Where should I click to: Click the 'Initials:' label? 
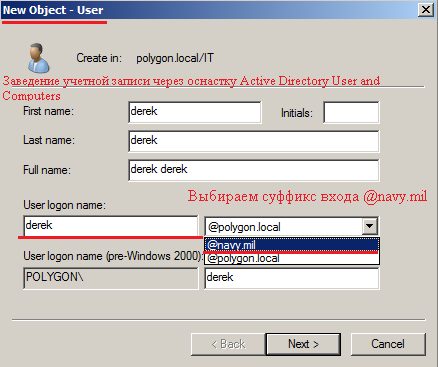coord(297,113)
